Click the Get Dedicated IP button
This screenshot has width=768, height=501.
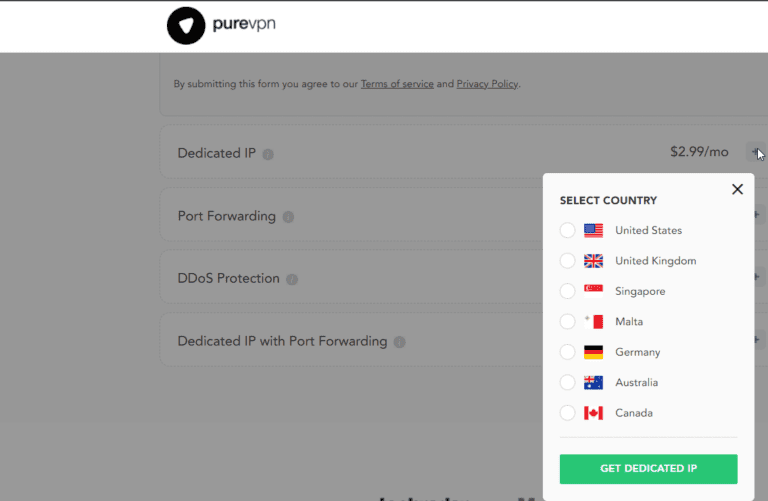(648, 469)
